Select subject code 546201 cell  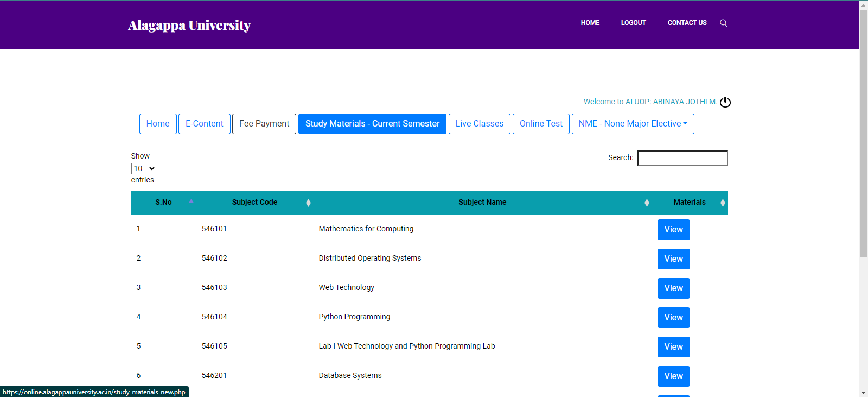[214, 376]
